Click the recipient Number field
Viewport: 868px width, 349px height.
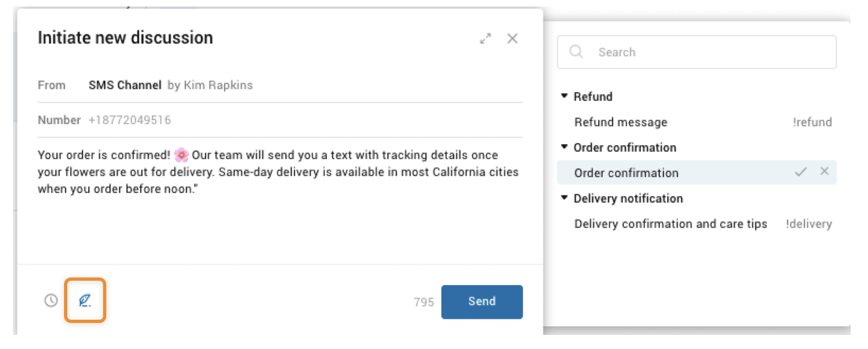pyautogui.click(x=130, y=120)
